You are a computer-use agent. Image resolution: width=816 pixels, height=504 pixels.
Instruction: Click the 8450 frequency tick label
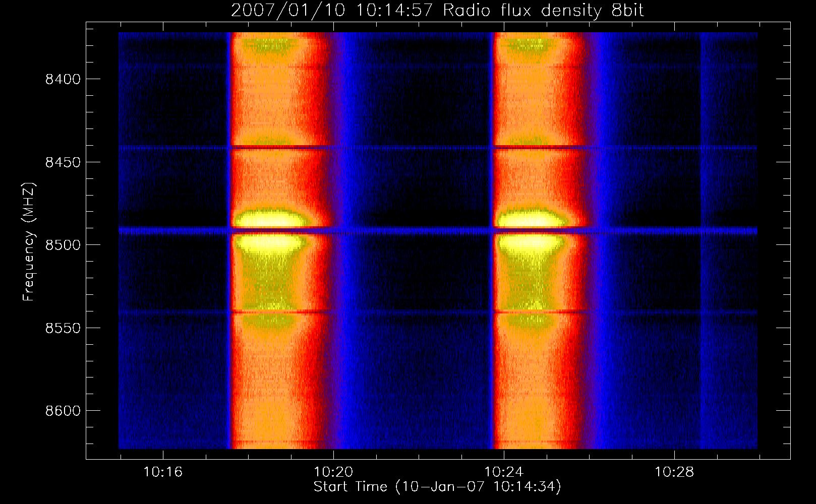point(63,162)
